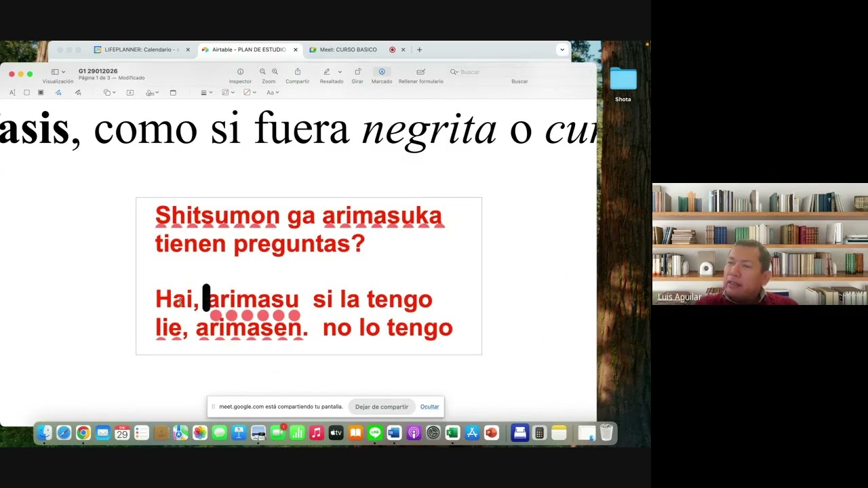Open Apple TV from the dock
Image resolution: width=868 pixels, height=488 pixels.
pos(336,433)
